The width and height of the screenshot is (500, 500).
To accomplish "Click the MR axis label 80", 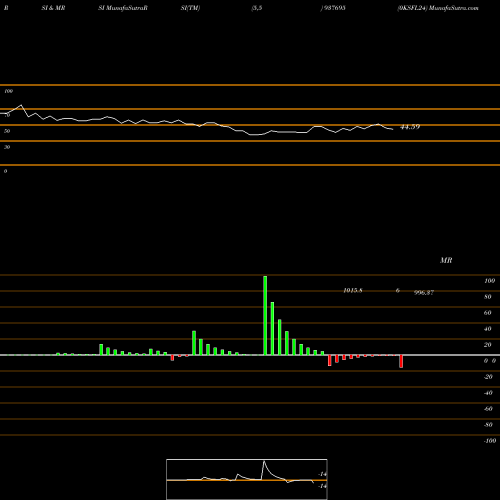I will pos(488,297).
